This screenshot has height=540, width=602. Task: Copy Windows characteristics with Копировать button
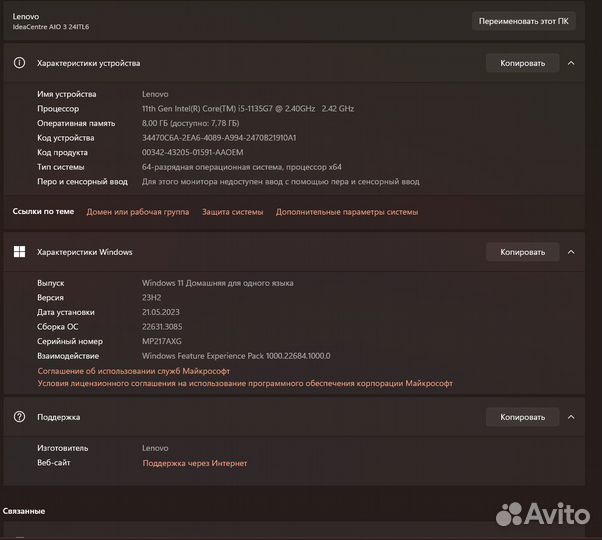click(x=523, y=252)
